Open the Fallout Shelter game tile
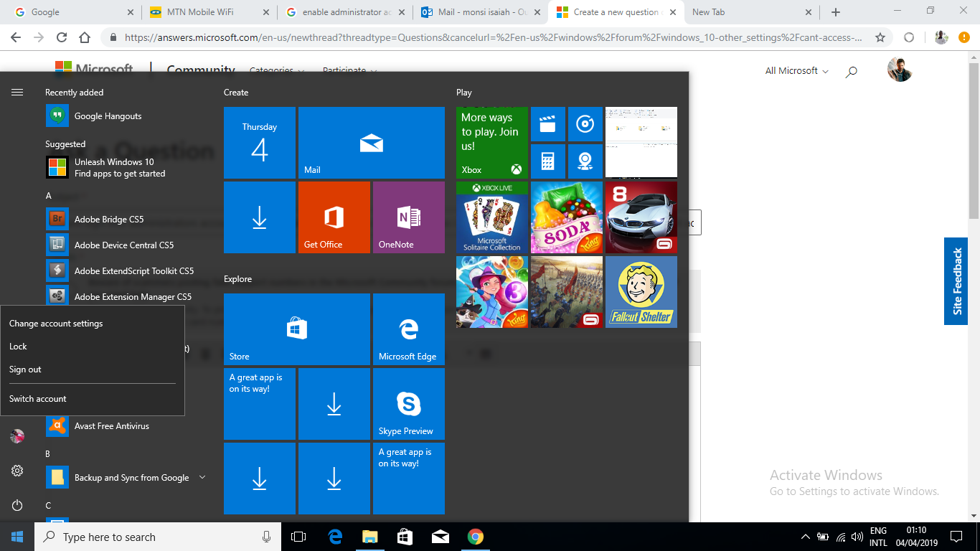The height and width of the screenshot is (551, 980). coord(641,292)
